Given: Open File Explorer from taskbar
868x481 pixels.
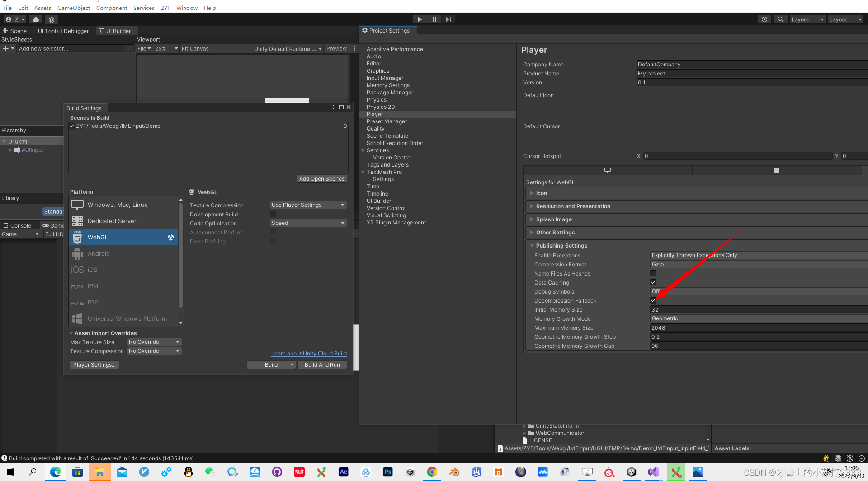Looking at the screenshot, I should click(x=100, y=472).
